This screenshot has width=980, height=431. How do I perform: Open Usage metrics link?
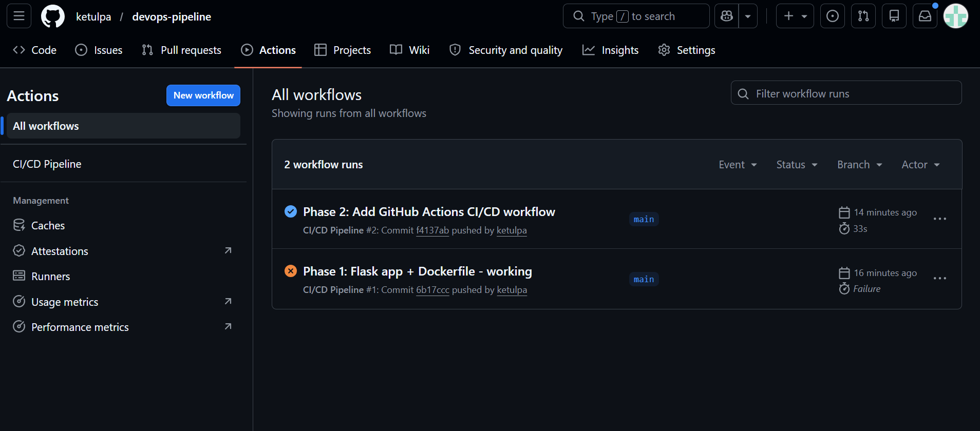(x=123, y=302)
